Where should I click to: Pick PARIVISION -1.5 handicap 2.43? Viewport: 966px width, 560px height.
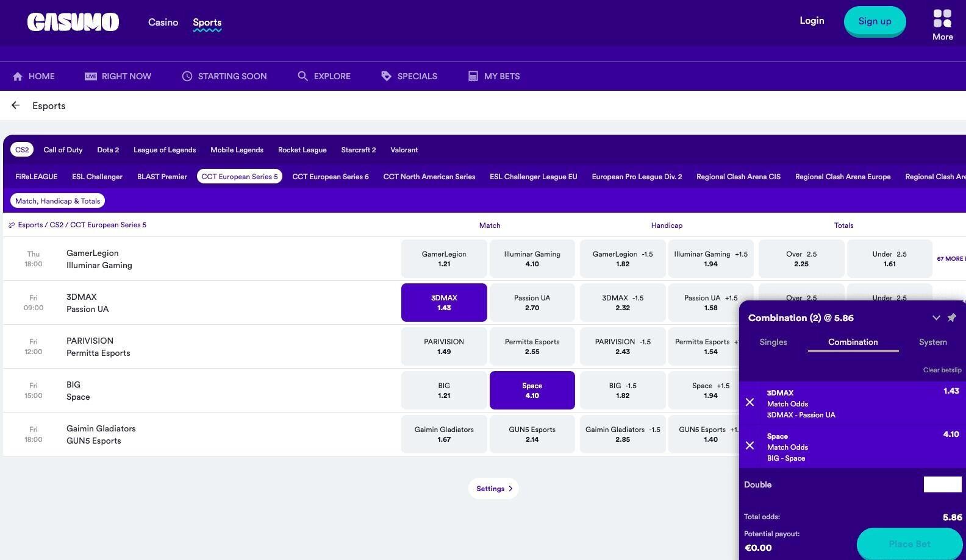(623, 346)
